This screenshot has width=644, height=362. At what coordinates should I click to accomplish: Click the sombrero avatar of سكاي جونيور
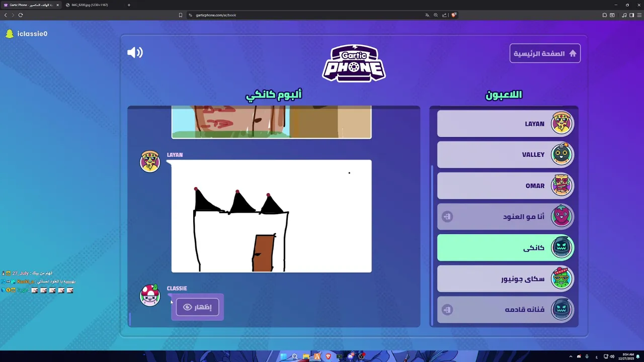pyautogui.click(x=561, y=278)
